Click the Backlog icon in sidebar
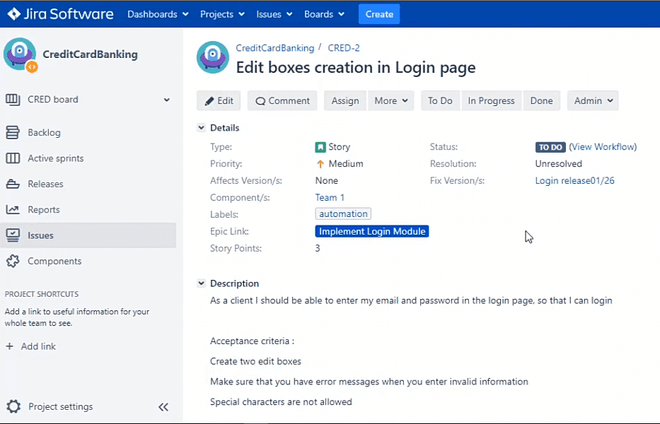 click(x=13, y=132)
